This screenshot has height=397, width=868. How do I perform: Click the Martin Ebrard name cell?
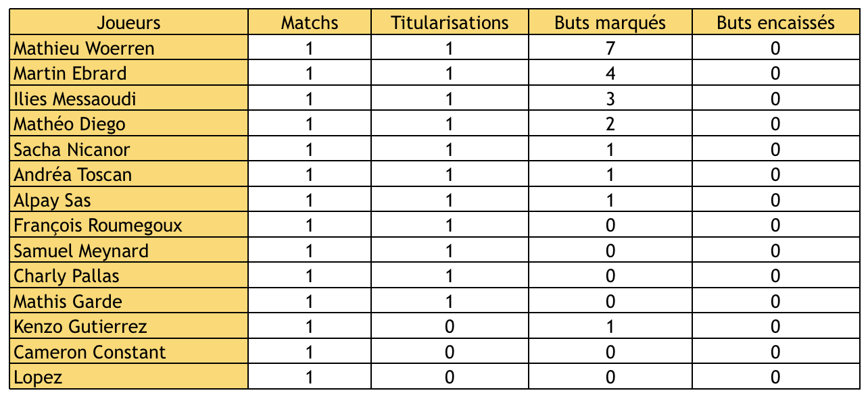click(70, 74)
